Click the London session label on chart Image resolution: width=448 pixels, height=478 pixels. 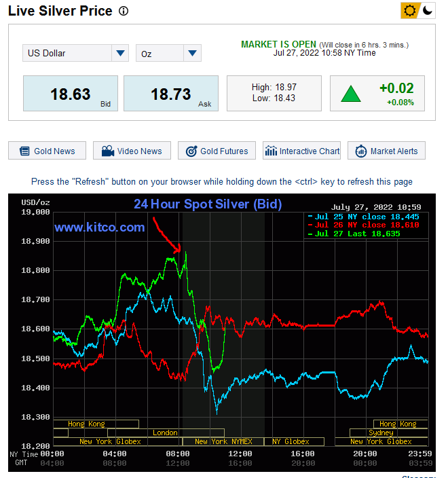[165, 433]
